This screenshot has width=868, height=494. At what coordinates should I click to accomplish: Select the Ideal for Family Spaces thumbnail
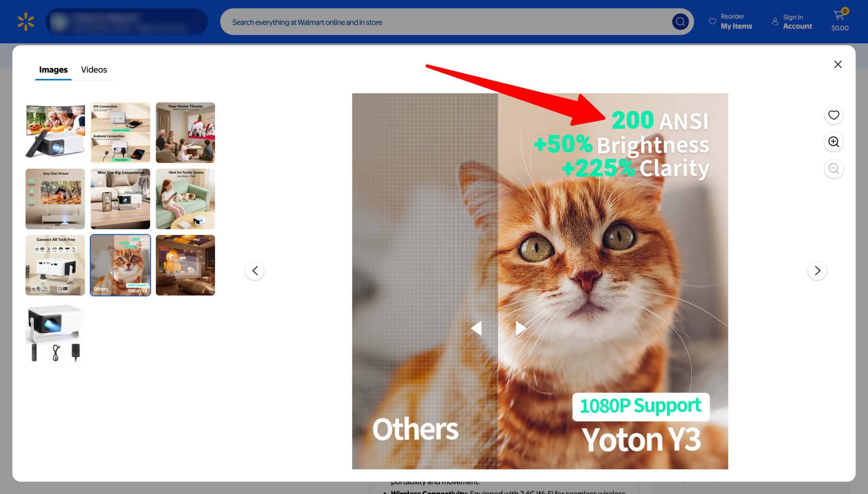click(x=185, y=199)
